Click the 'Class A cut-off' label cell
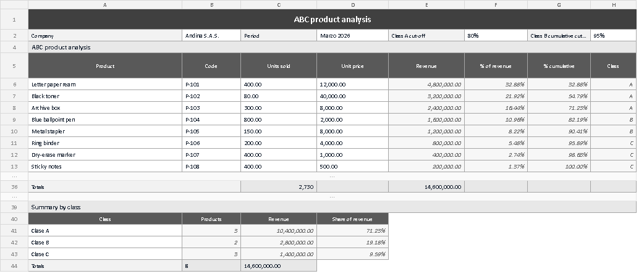Image resolution: width=644 pixels, height=279 pixels. (426, 35)
